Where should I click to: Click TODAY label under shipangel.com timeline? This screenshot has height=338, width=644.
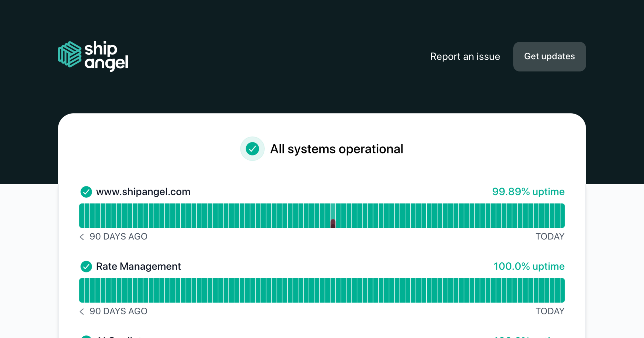coord(550,237)
